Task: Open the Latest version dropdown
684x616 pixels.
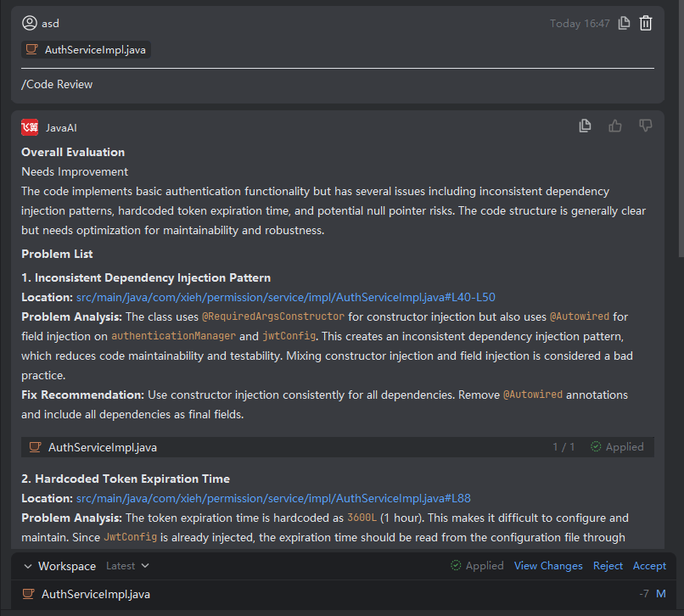Action: (x=127, y=566)
